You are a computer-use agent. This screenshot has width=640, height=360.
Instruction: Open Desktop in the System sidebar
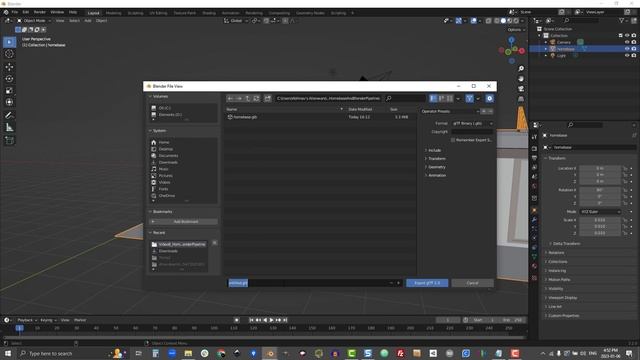tap(165, 149)
